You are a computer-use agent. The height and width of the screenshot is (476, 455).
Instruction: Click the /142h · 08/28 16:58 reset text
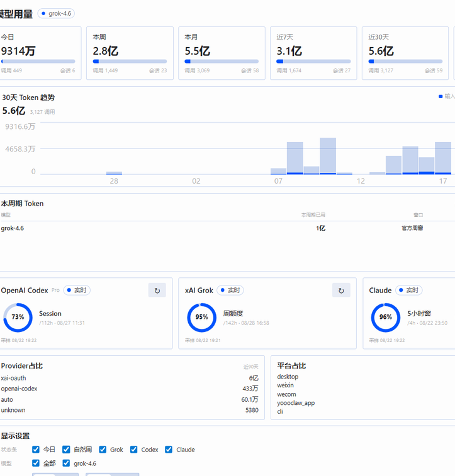click(x=246, y=323)
